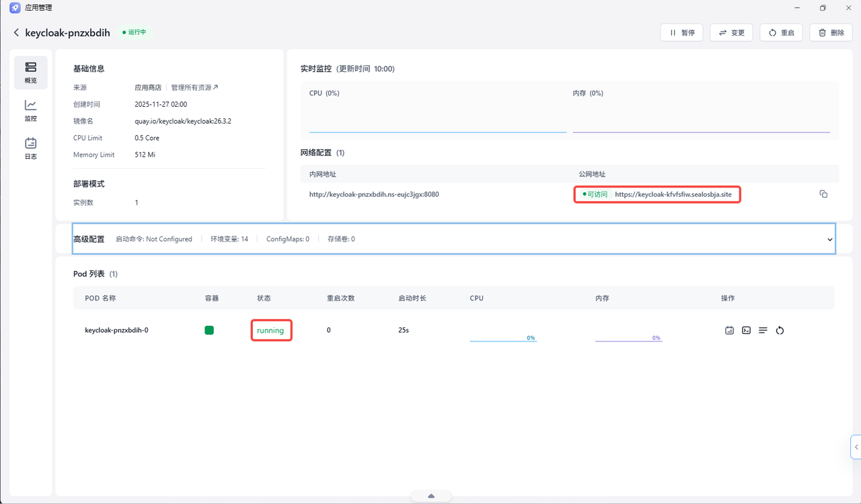Go back using the arrow beside keycloak-pnzxbdih
Screen dimensions: 861x504
(x=17, y=32)
